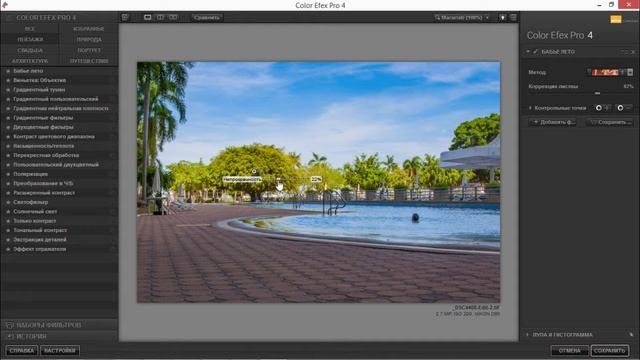The height and width of the screenshot is (360, 640).
Task: Expand the История section
Action: tap(59, 337)
